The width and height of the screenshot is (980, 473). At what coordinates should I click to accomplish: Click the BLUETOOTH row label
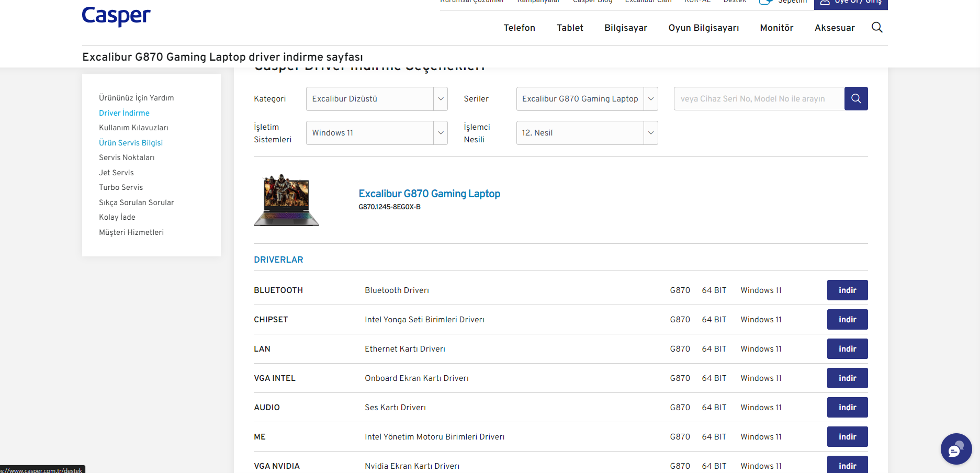pos(278,290)
